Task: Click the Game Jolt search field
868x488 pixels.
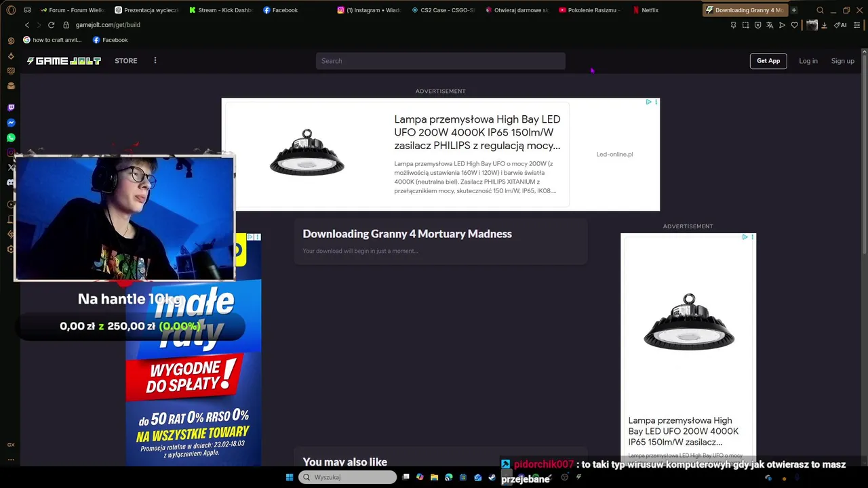Action: point(441,61)
